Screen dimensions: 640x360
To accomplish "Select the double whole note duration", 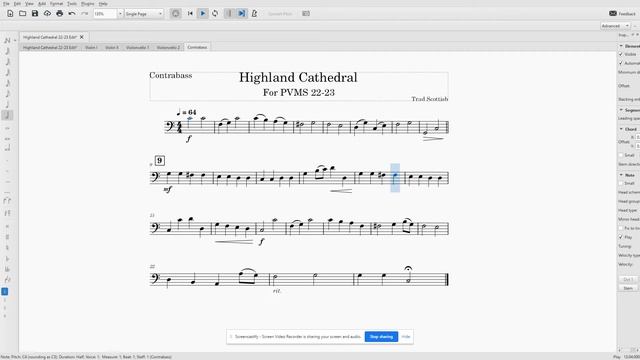I will click(x=7, y=139).
